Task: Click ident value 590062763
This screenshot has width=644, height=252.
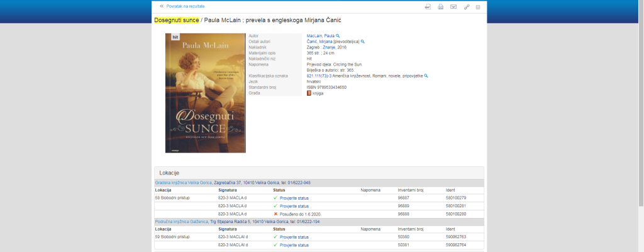Action: [456, 237]
